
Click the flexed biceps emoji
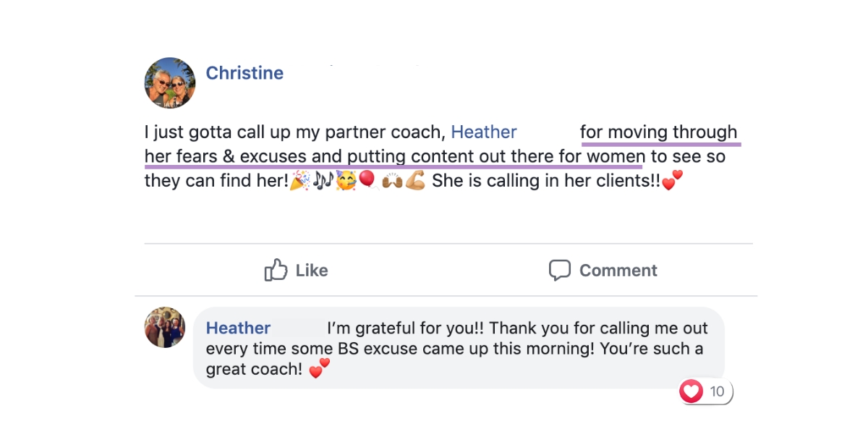(x=415, y=181)
